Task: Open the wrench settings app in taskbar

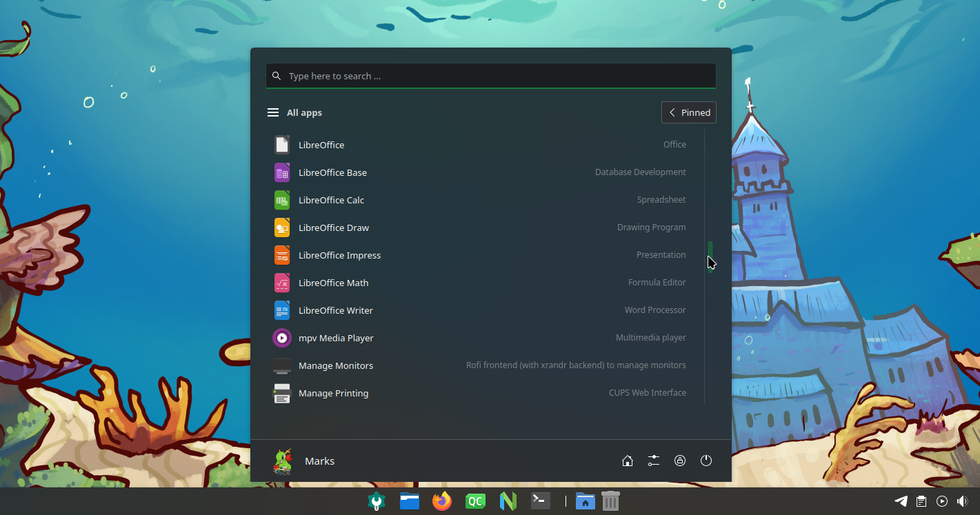Action: pyautogui.click(x=377, y=501)
